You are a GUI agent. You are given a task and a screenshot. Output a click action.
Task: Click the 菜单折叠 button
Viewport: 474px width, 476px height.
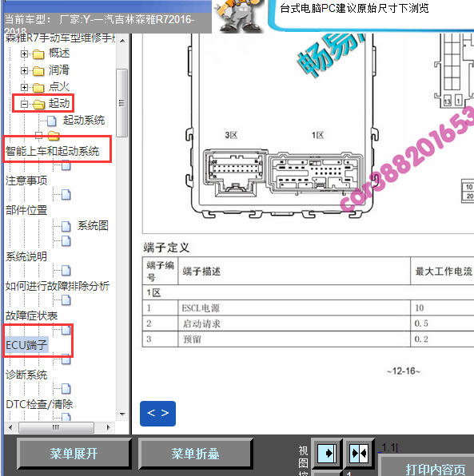click(x=195, y=454)
